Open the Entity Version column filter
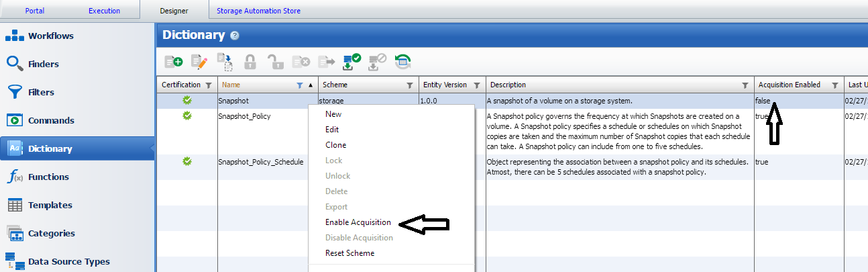Viewport: 868px width, 272px height. (476, 85)
